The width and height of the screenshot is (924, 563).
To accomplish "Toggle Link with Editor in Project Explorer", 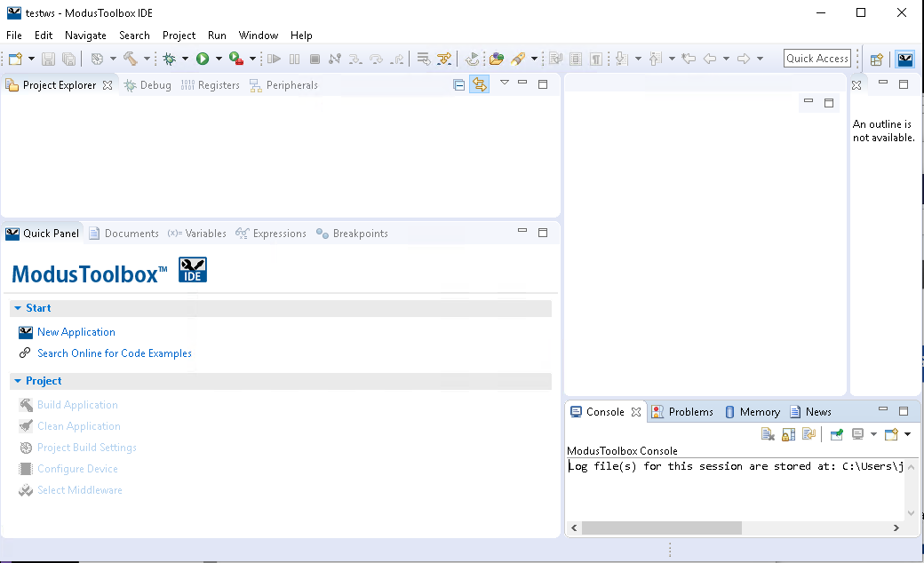I will click(479, 85).
